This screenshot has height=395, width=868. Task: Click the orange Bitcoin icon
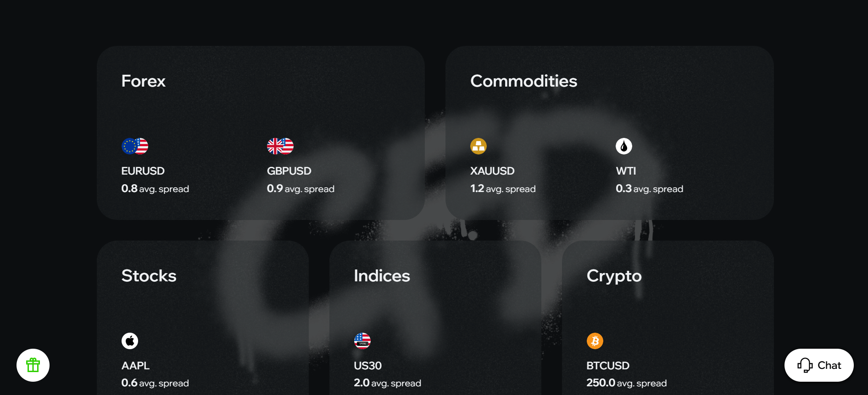(x=595, y=341)
